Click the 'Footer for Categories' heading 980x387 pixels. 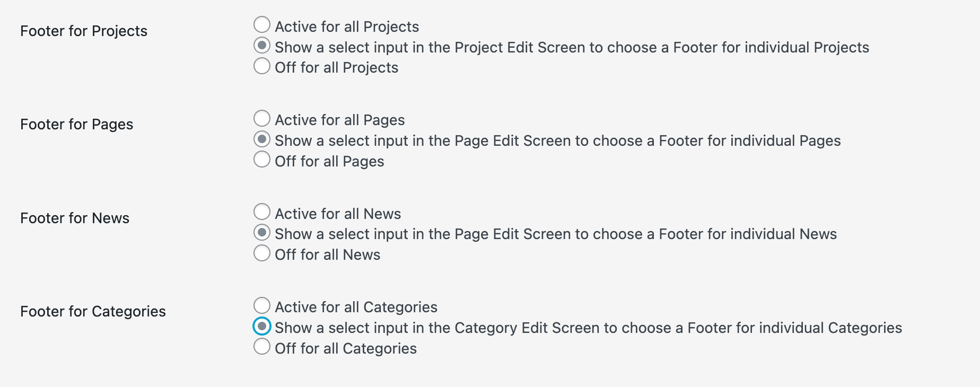coord(94,311)
